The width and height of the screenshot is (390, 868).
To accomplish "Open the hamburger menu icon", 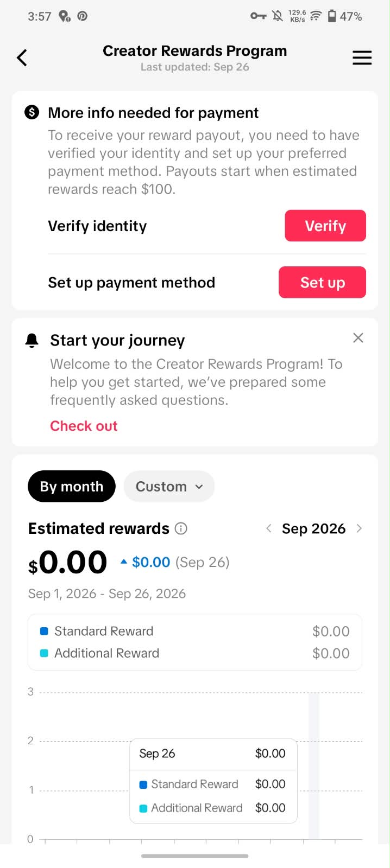I will [362, 58].
